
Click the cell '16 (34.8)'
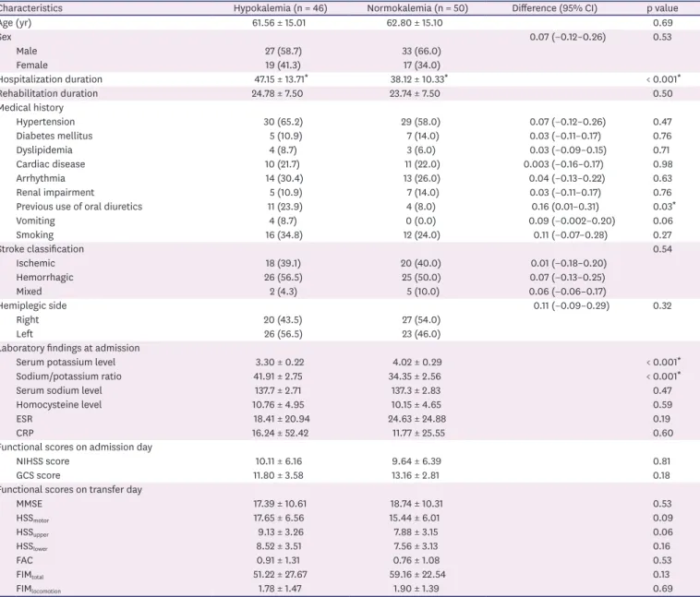coord(284,235)
